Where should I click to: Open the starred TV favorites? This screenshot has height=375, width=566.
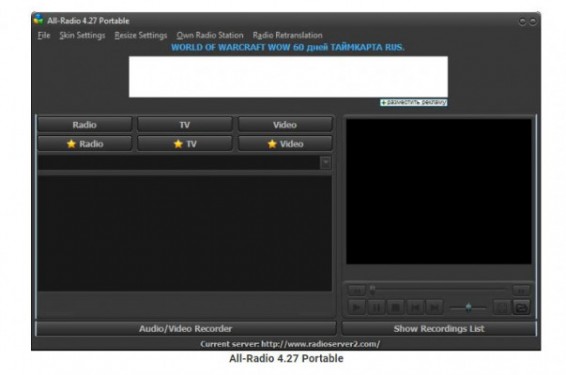pyautogui.click(x=185, y=144)
